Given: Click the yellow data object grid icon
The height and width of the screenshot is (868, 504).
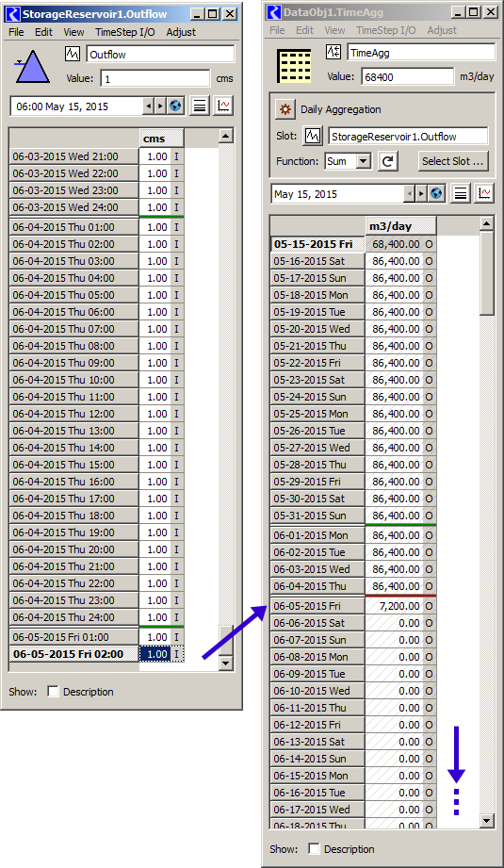Looking at the screenshot, I should pyautogui.click(x=293, y=65).
